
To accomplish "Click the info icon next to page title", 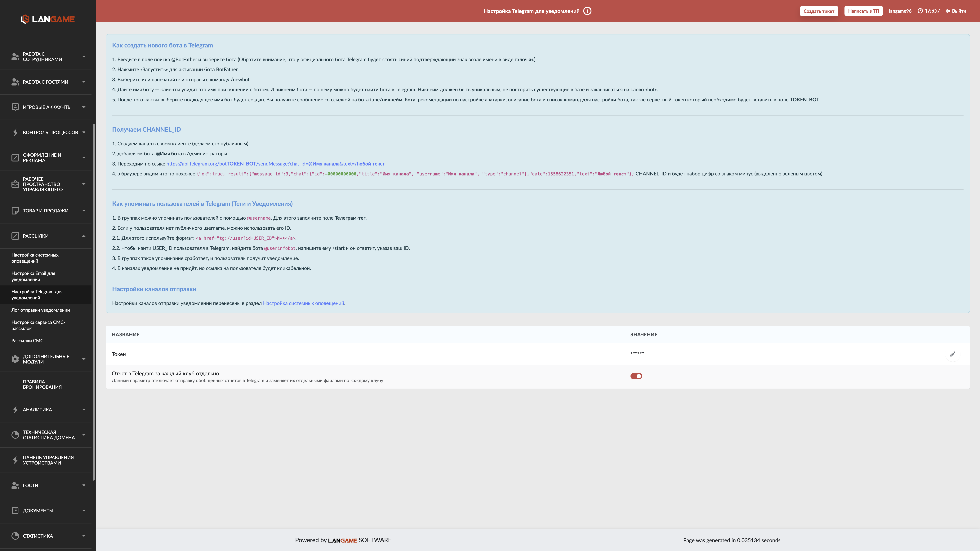I will click(587, 11).
